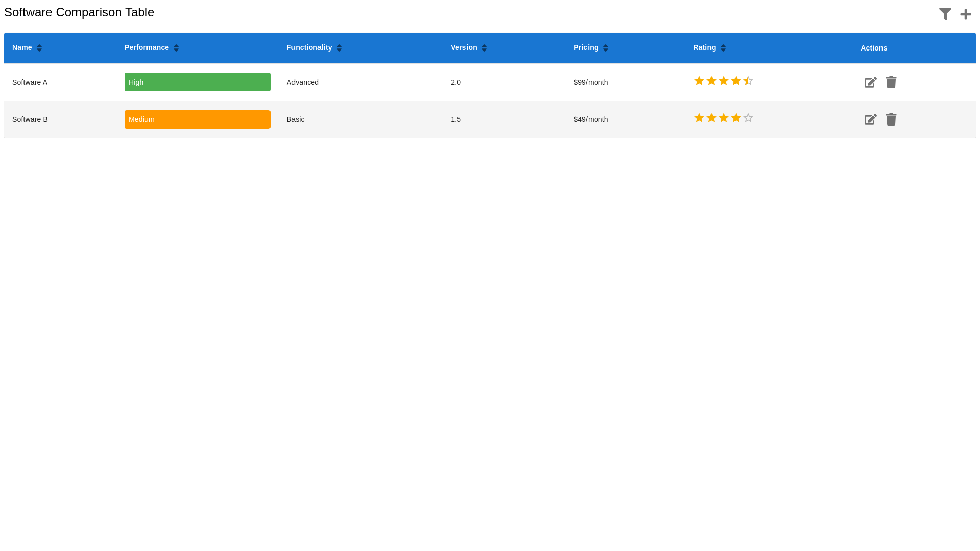
Task: Edit the Software B row
Action: (x=871, y=119)
